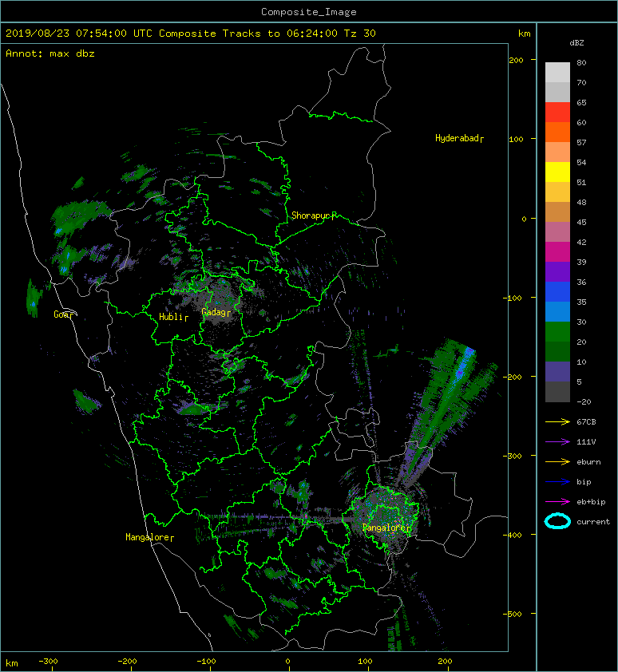This screenshot has width=618, height=672.
Task: Click the -300 mark on vertical axis
Action: click(x=513, y=456)
